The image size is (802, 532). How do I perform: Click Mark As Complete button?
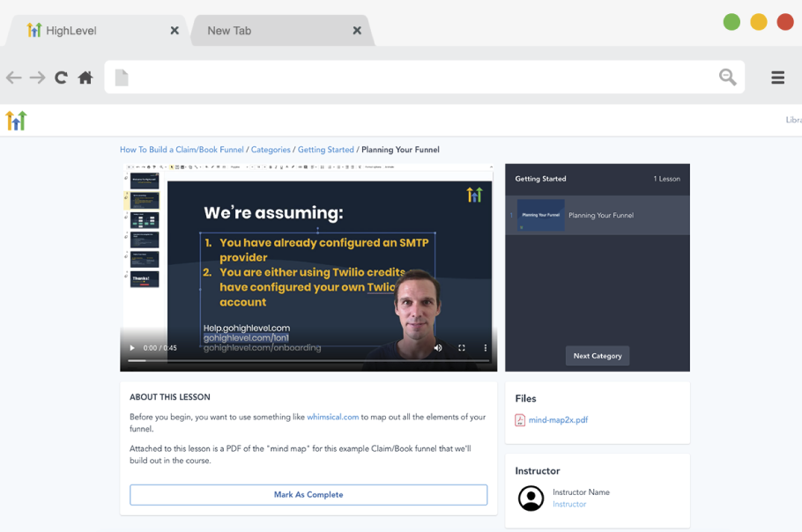(x=308, y=495)
